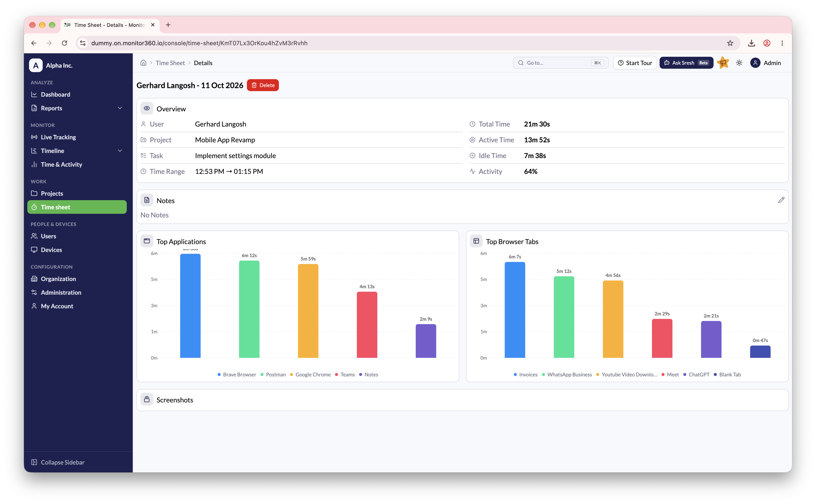Click the Collapse Sidebar icon
The height and width of the screenshot is (504, 816).
click(34, 462)
